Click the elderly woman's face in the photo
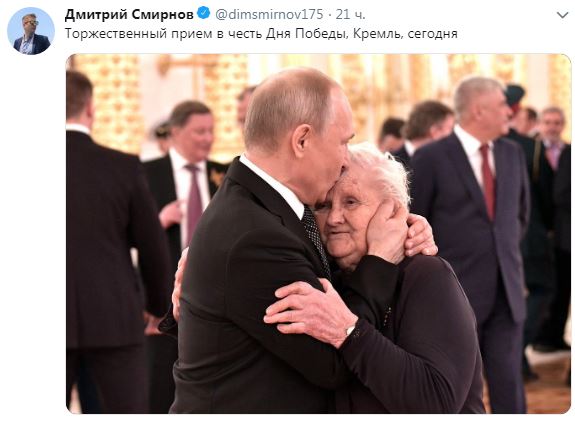Image resolution: width=575 pixels, height=422 pixels. (345, 220)
